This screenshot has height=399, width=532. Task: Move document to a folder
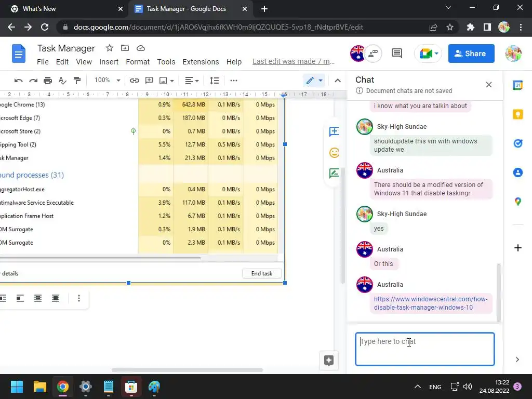click(125, 48)
